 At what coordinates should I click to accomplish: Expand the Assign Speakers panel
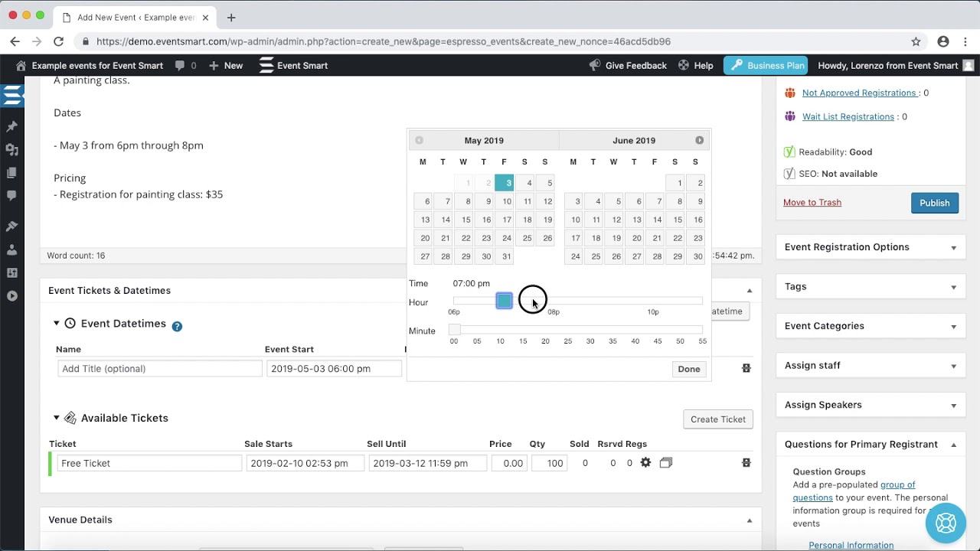click(x=953, y=406)
